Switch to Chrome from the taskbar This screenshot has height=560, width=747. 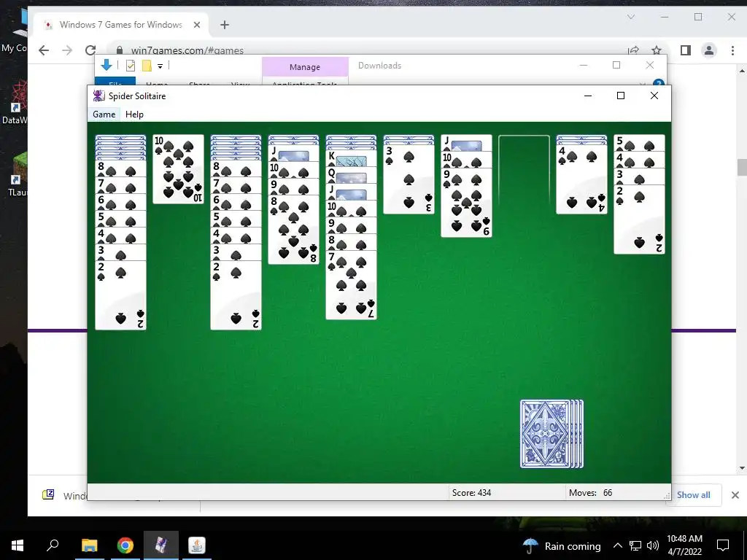125,545
